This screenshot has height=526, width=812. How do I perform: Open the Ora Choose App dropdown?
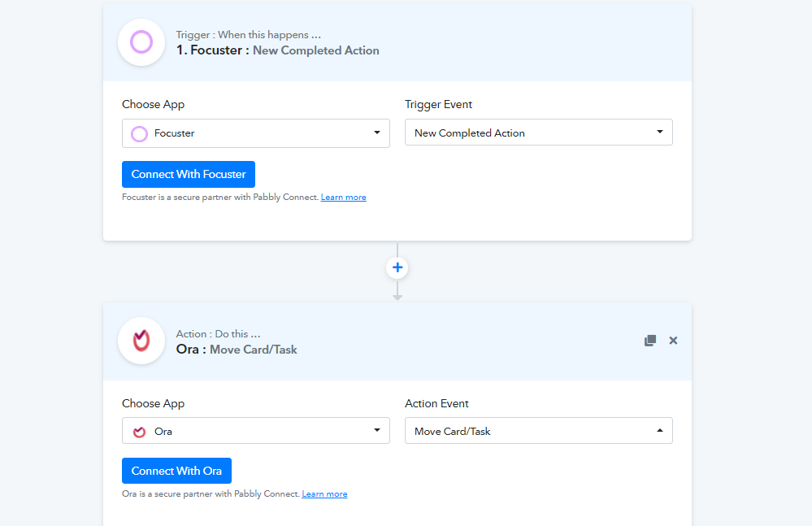256,431
